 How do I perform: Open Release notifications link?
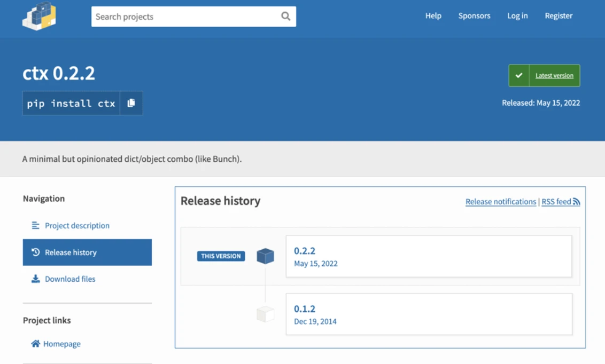point(501,202)
